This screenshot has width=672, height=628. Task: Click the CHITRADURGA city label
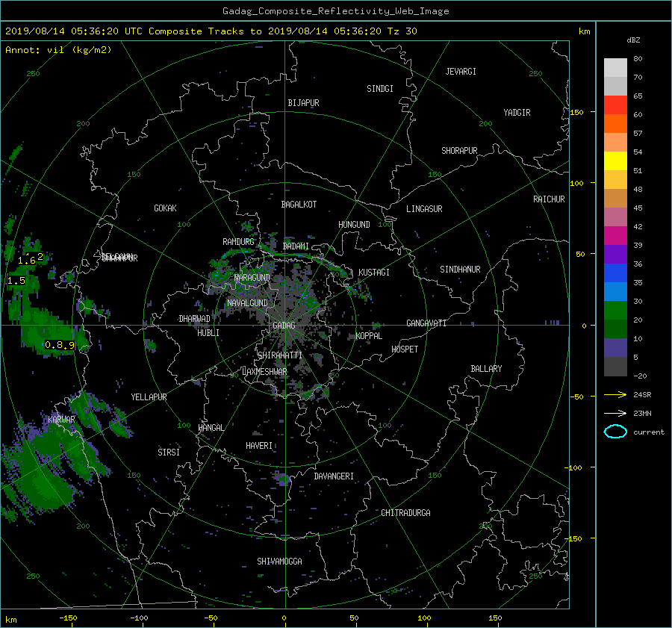405,513
